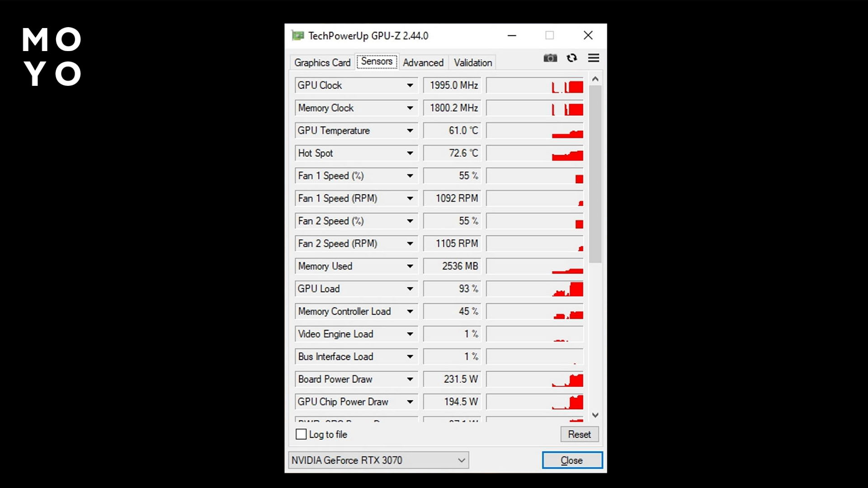Click the scrollbar down arrow

tap(595, 415)
